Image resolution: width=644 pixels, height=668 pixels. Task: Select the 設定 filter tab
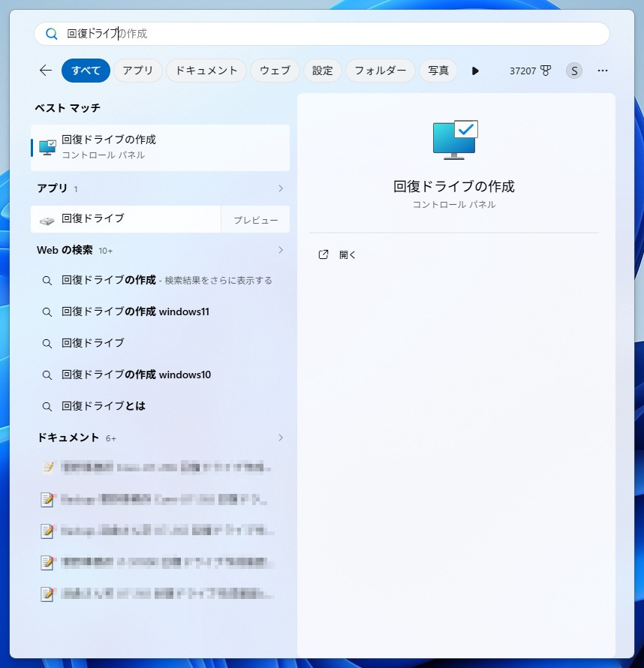click(323, 71)
